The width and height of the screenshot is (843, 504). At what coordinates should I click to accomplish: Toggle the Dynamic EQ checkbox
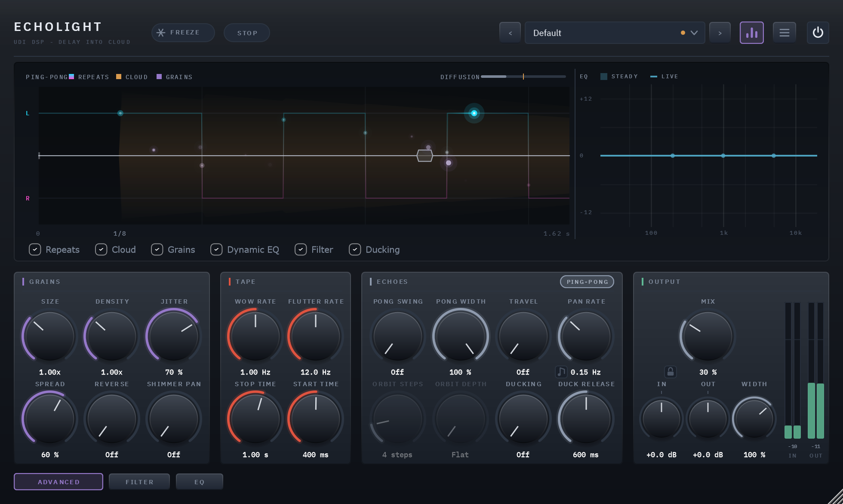[x=216, y=249]
